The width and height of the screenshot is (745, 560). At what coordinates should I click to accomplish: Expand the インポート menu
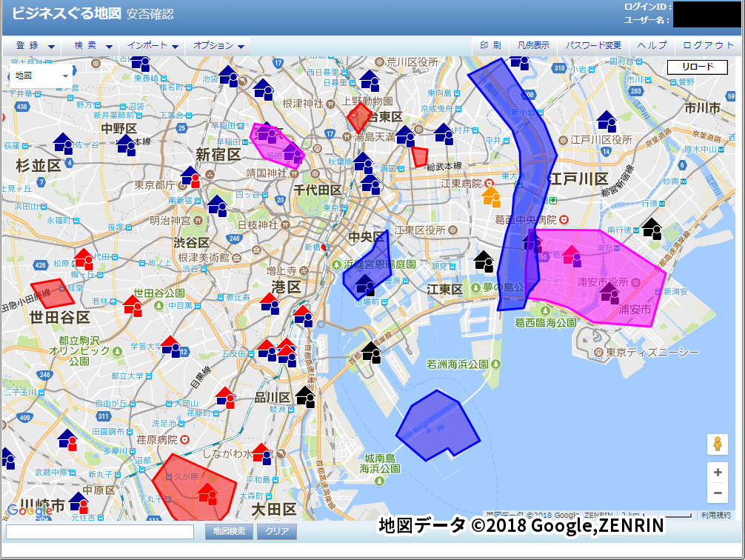[152, 46]
